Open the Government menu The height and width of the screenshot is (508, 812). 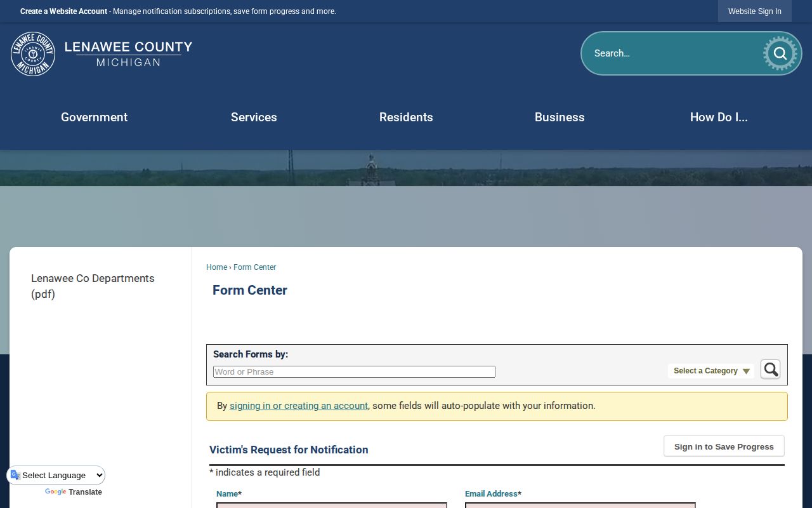pyautogui.click(x=94, y=117)
